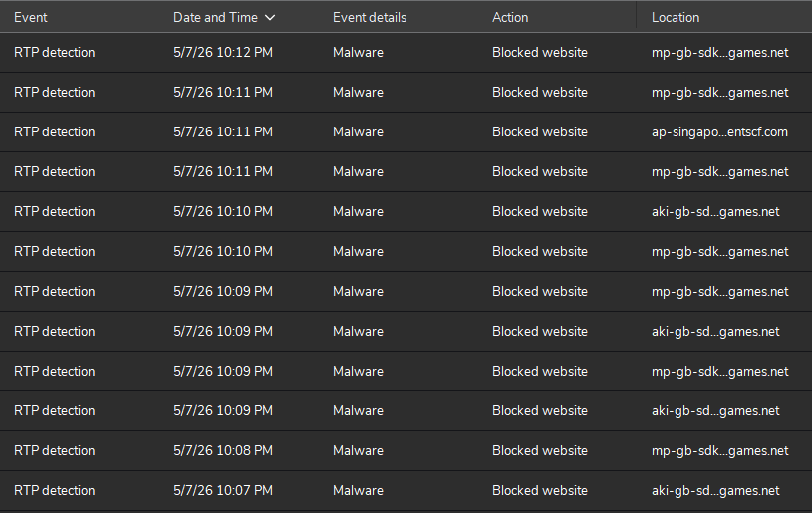Image resolution: width=812 pixels, height=513 pixels.
Task: Click the Date and Time header label
Action: tap(215, 18)
